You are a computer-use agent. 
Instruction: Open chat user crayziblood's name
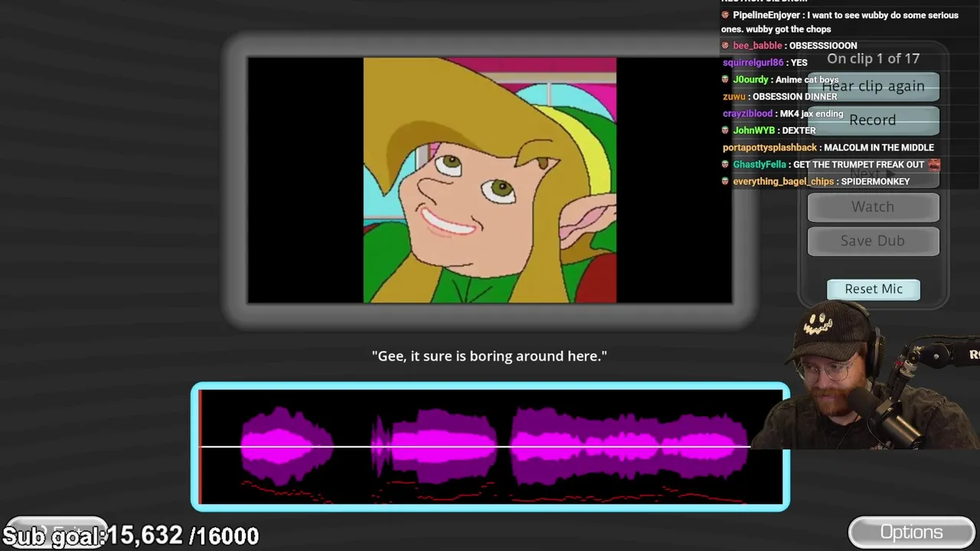pyautogui.click(x=748, y=113)
